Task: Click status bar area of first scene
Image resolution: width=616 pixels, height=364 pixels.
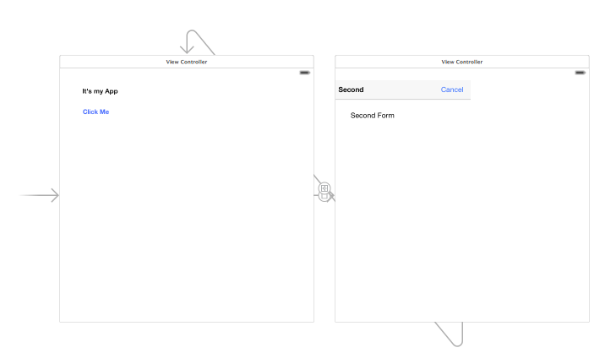Action: [169, 73]
